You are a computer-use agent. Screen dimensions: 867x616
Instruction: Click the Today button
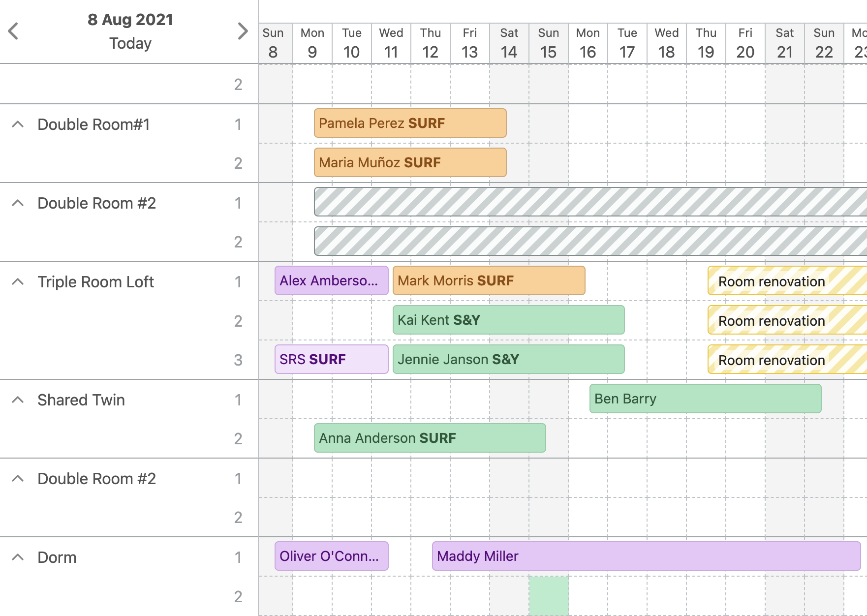click(x=130, y=43)
